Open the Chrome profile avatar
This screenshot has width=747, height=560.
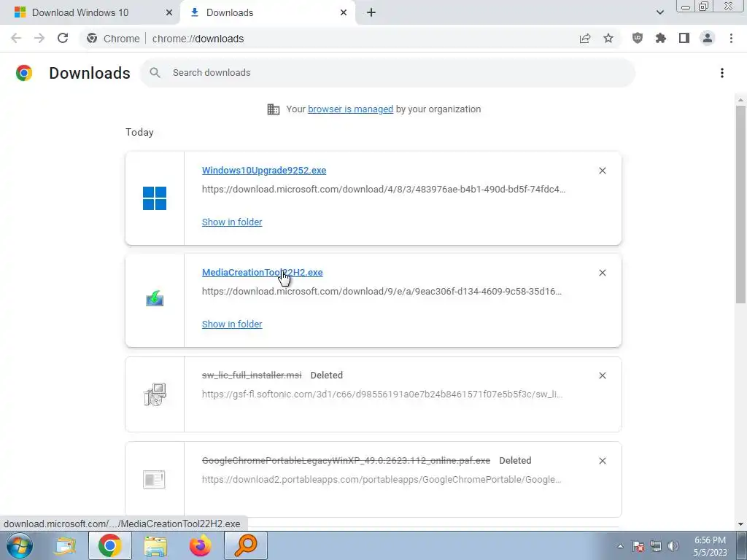[x=708, y=39]
